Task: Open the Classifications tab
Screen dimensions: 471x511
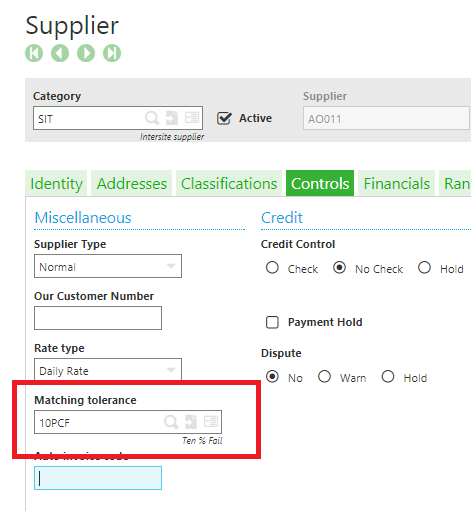Action: tap(229, 183)
